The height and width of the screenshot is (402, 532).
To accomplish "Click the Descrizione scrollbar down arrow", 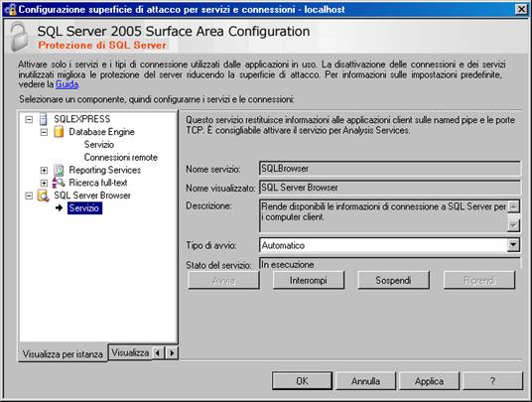I will 513,225.
